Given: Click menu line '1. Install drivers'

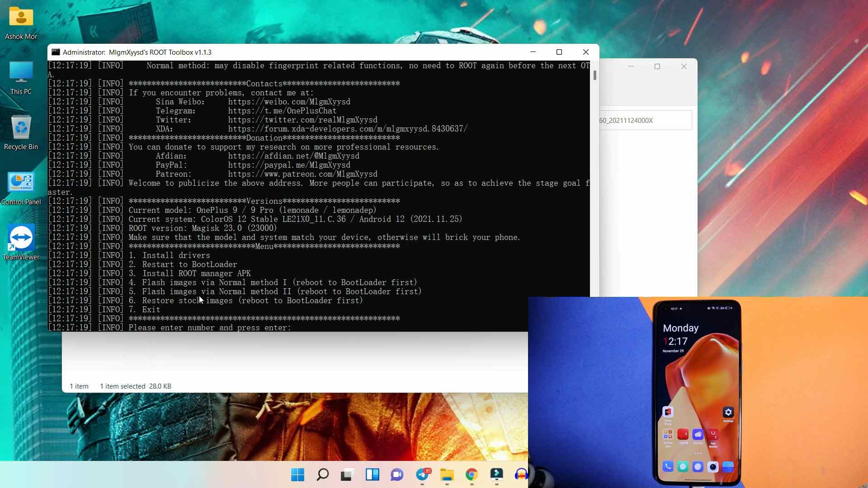Looking at the screenshot, I should pyautogui.click(x=170, y=255).
